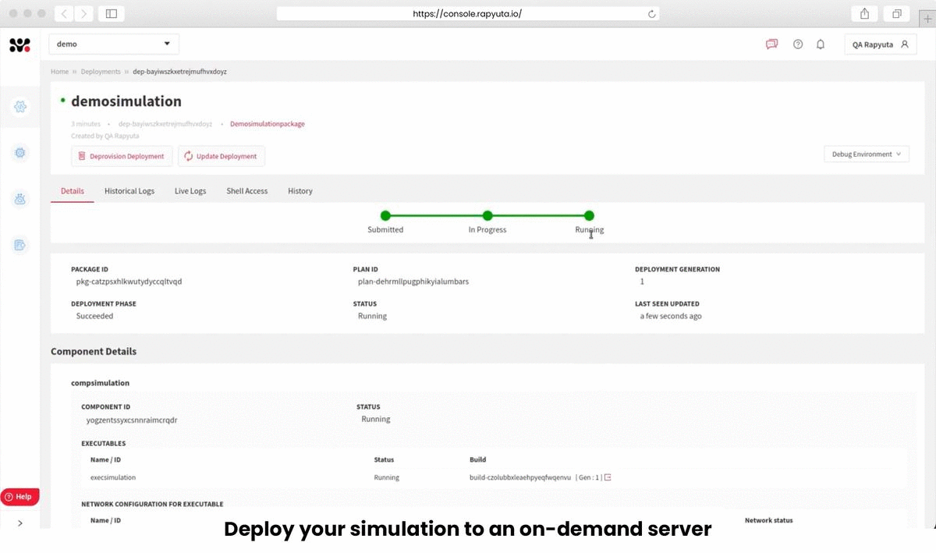The height and width of the screenshot is (560, 936).
Task: View the History tab
Action: pyautogui.click(x=300, y=191)
